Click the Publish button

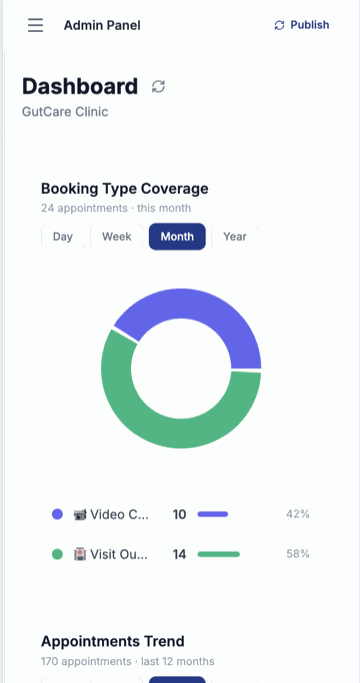[302, 25]
